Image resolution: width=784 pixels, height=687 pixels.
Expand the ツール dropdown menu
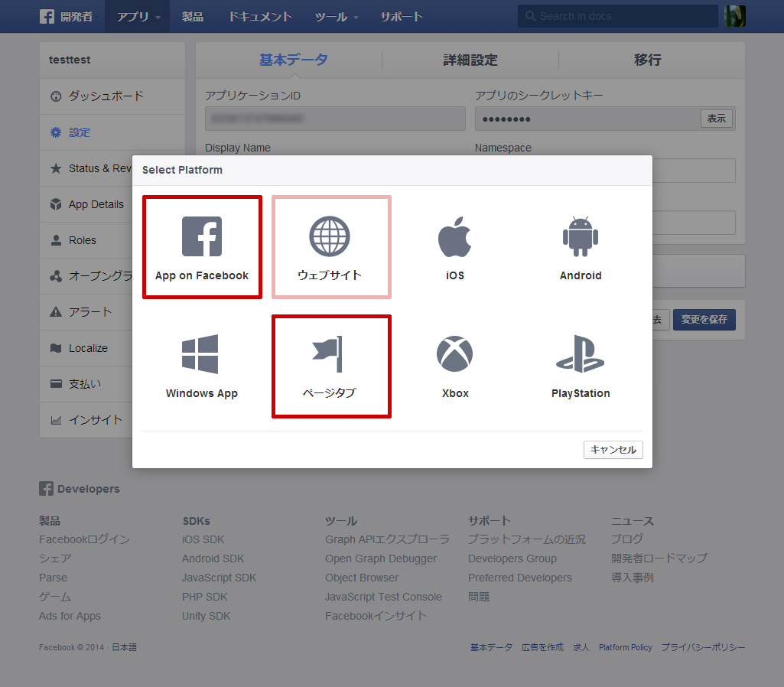[x=336, y=17]
